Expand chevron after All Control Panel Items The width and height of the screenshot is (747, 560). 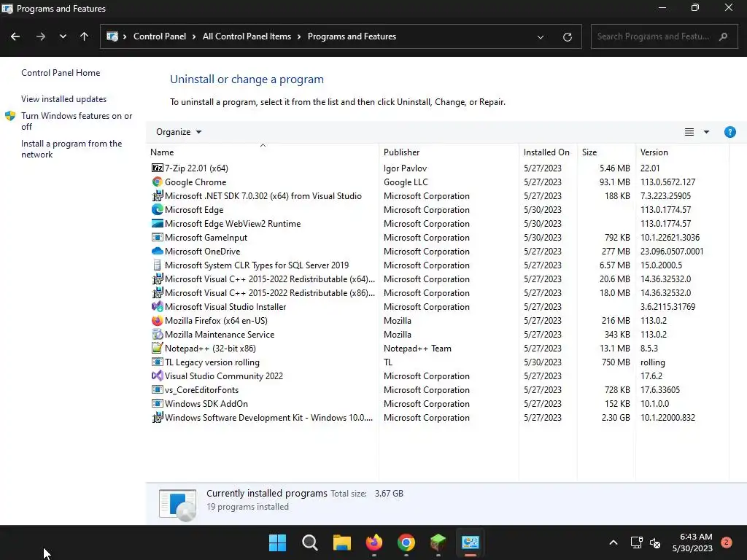[x=299, y=36]
